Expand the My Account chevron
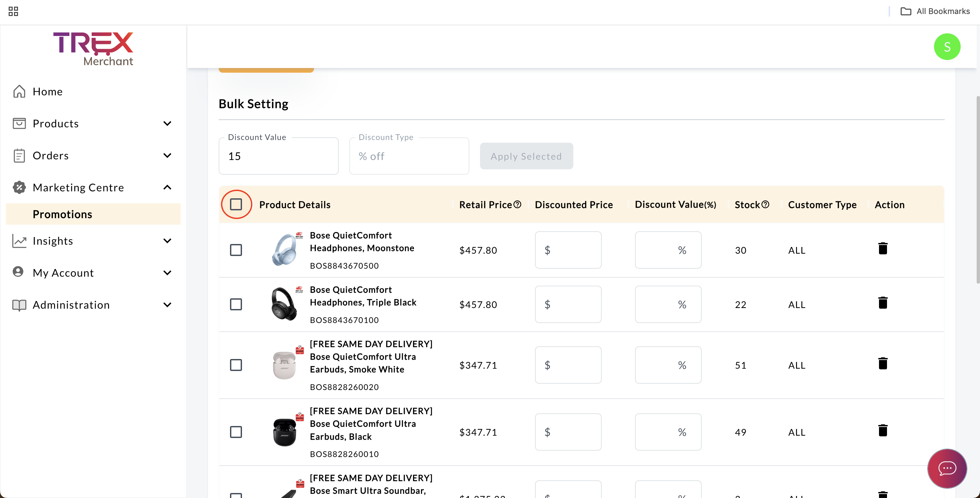980x498 pixels. click(x=167, y=273)
